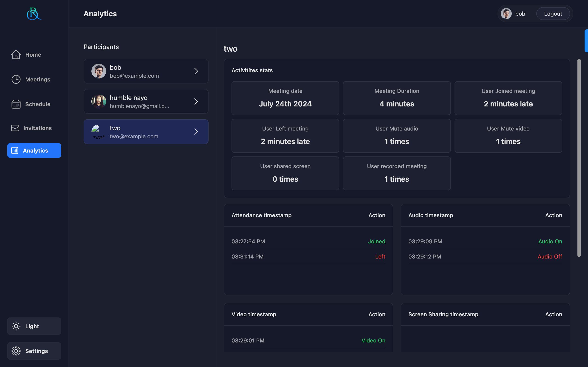
Task: Click the Home house icon
Action: (x=16, y=55)
